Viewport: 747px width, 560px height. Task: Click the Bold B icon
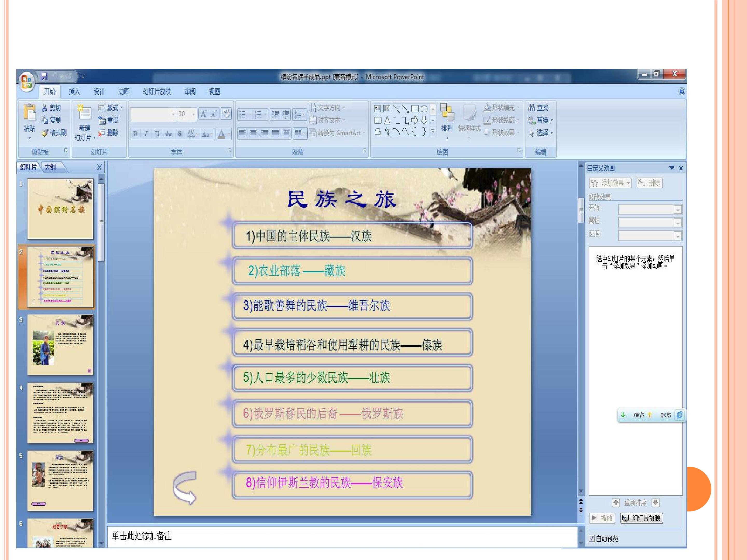pos(135,134)
